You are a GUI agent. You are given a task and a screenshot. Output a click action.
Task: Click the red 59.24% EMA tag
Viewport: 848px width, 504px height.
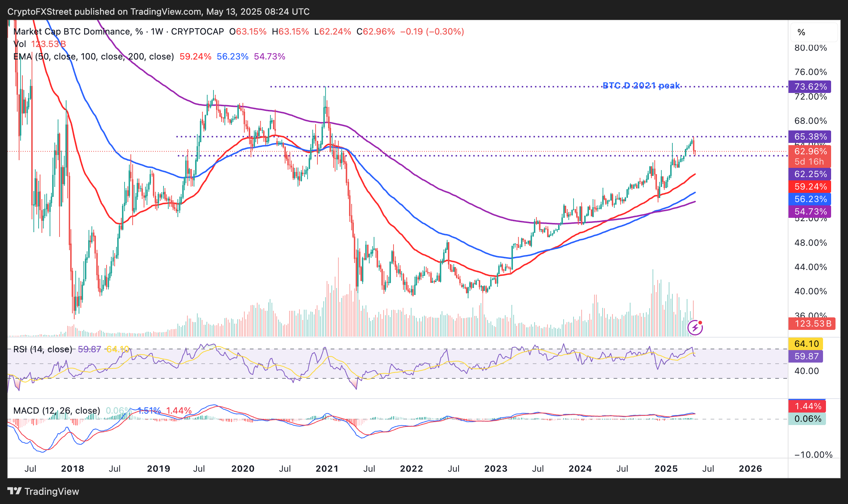[810, 187]
